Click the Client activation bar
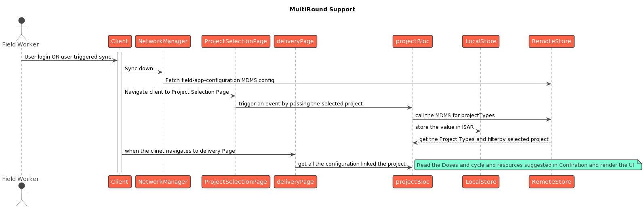This screenshot has width=644, height=208. [x=120, y=113]
